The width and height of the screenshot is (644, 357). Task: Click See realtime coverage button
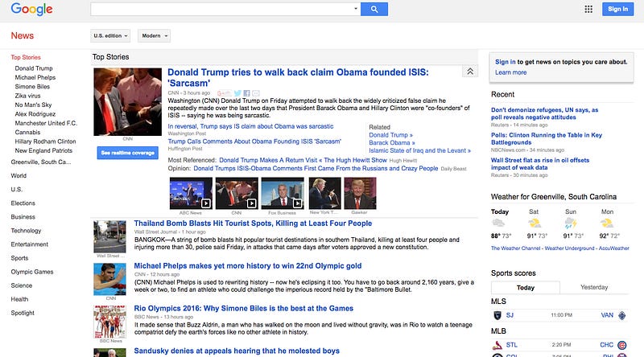coord(128,153)
